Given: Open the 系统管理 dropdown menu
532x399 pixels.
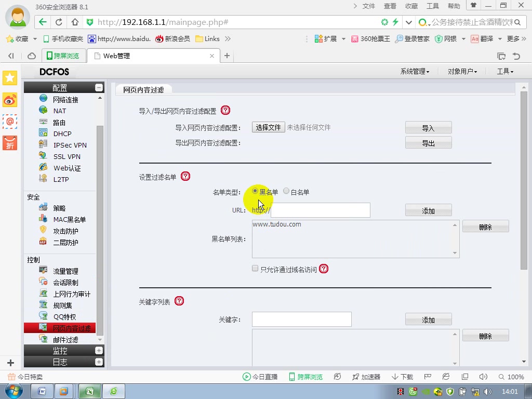Looking at the screenshot, I should point(414,71).
